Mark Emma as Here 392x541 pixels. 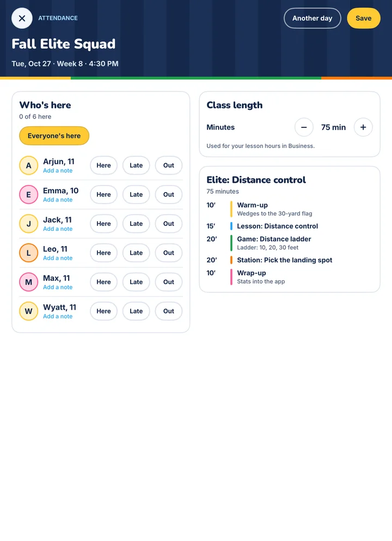(104, 195)
